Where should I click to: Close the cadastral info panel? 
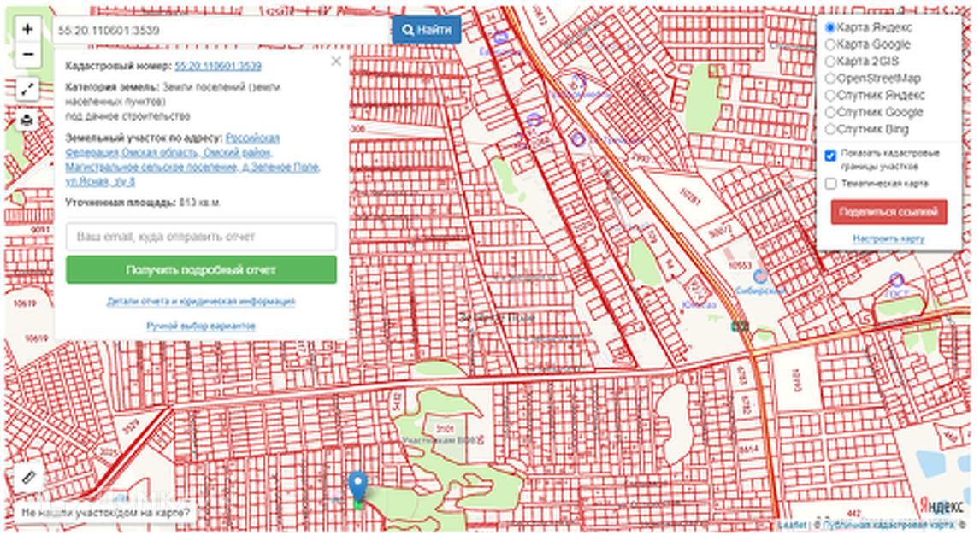(335, 62)
